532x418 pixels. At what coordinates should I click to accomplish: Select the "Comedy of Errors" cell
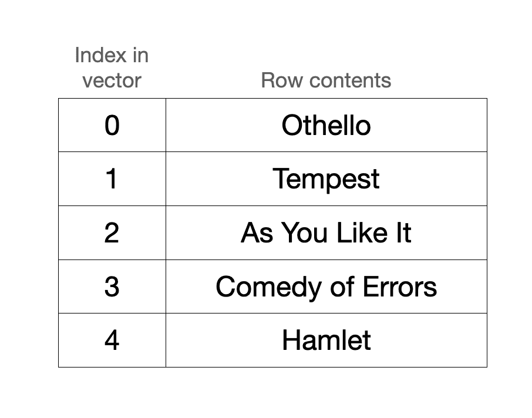pos(326,287)
